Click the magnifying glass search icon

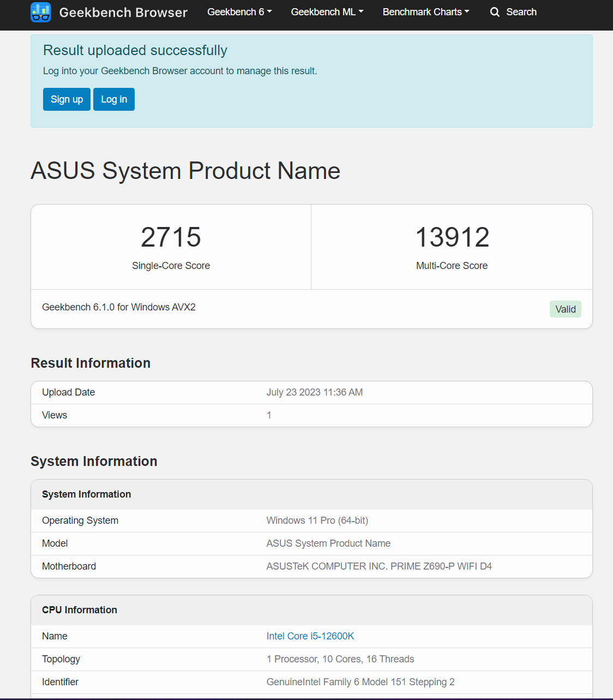pyautogui.click(x=495, y=12)
